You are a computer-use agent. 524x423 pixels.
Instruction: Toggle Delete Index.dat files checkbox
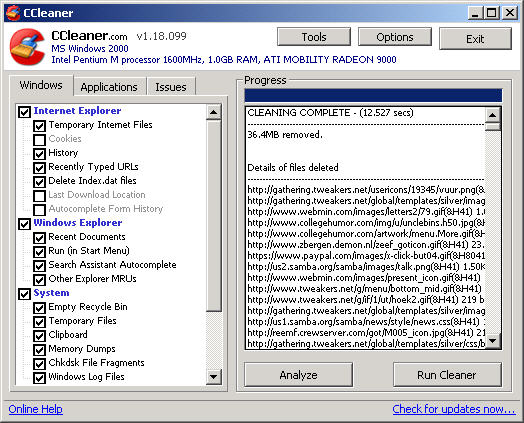click(x=39, y=182)
